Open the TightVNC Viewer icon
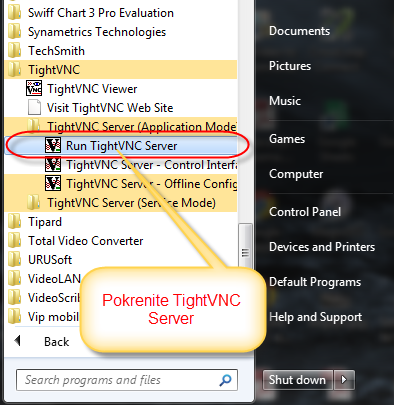 coord(34,88)
